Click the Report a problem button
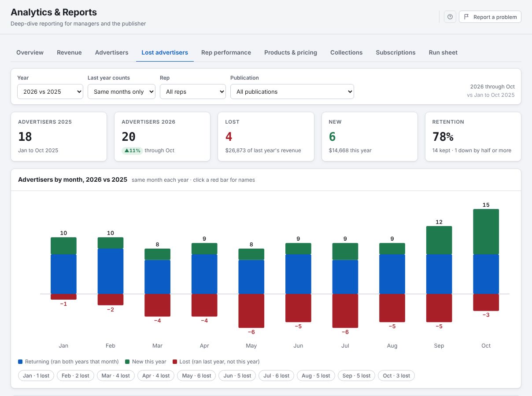Image resolution: width=532 pixels, height=396 pixels. (x=490, y=17)
